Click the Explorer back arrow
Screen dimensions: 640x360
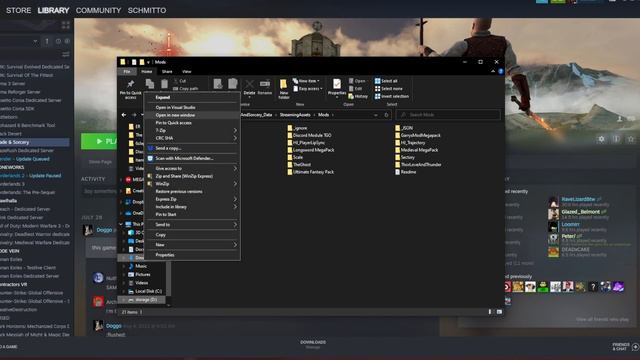click(124, 115)
